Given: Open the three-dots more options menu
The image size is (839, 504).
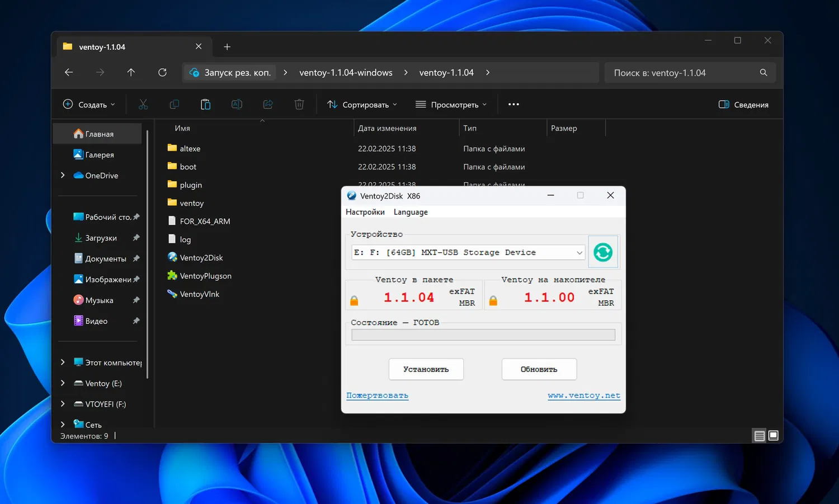Looking at the screenshot, I should click(x=513, y=105).
